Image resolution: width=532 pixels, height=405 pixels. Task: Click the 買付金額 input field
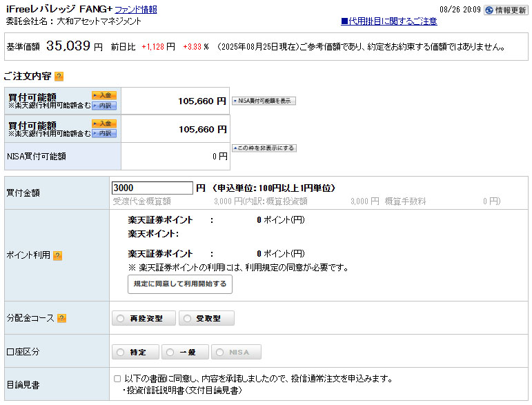pos(152,188)
